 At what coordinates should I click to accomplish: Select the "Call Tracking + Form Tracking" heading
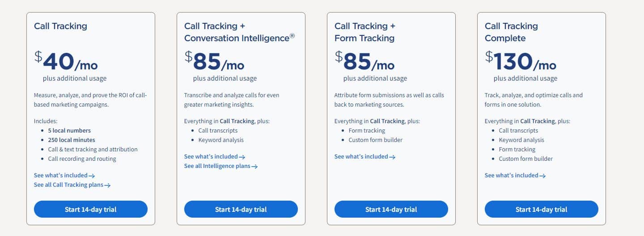(x=365, y=32)
